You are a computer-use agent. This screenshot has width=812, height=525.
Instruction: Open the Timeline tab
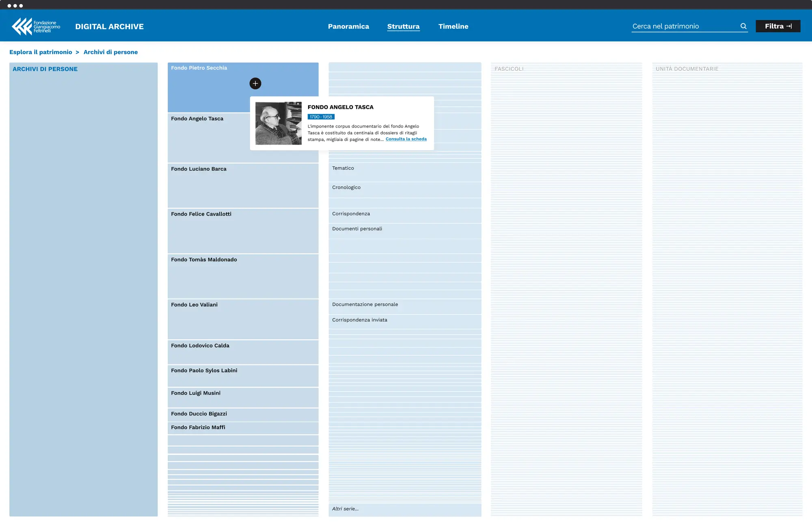(x=453, y=26)
